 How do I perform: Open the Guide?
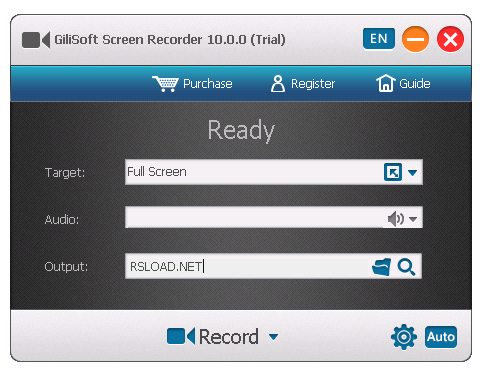(x=403, y=83)
